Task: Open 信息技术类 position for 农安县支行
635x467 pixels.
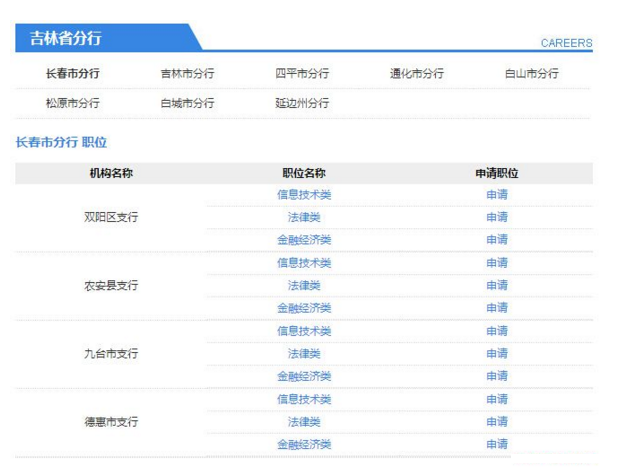Action: coord(304,263)
